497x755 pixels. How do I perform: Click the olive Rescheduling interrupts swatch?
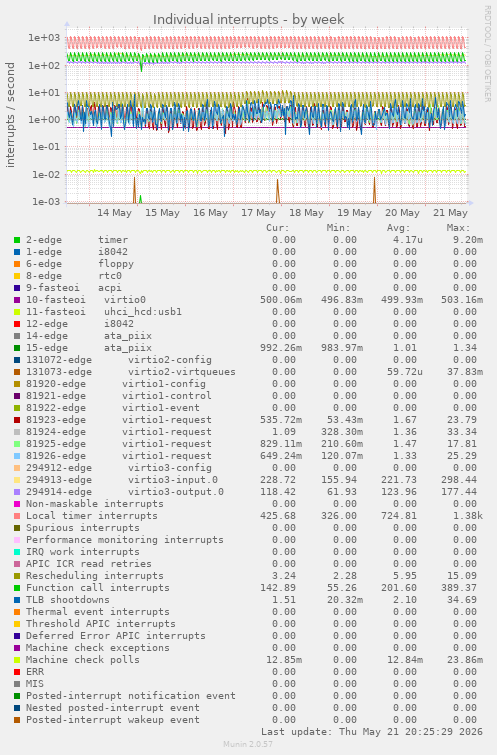(17, 576)
